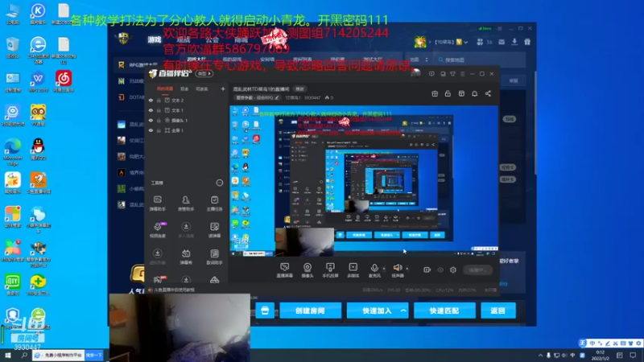644x362 pixels.
Task: Click the 修改 button next to room title
Action: [x=299, y=89]
